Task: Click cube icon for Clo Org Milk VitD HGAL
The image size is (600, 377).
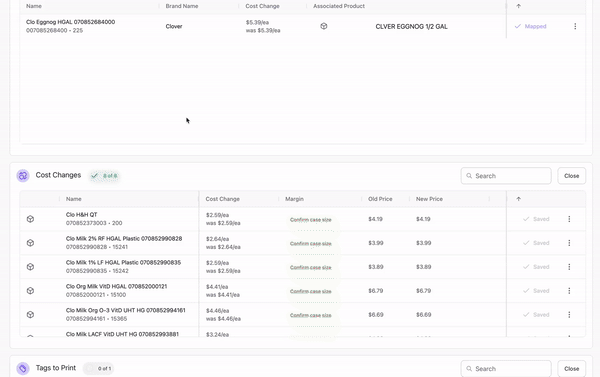Action: pyautogui.click(x=30, y=291)
